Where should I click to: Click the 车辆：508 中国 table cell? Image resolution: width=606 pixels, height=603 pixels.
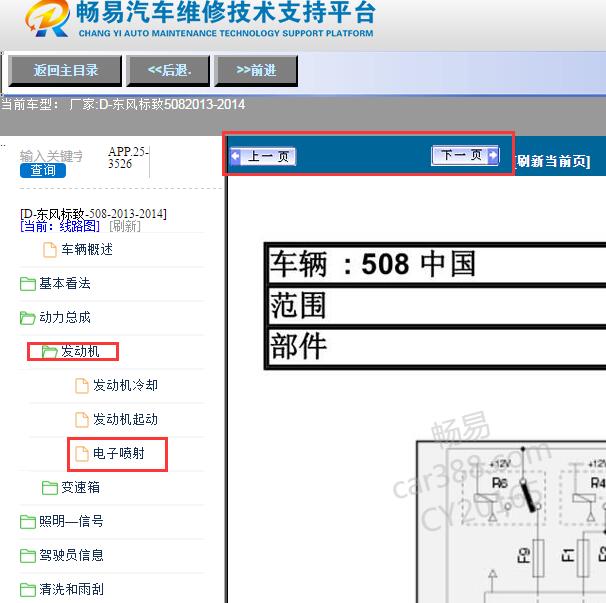tap(437, 264)
